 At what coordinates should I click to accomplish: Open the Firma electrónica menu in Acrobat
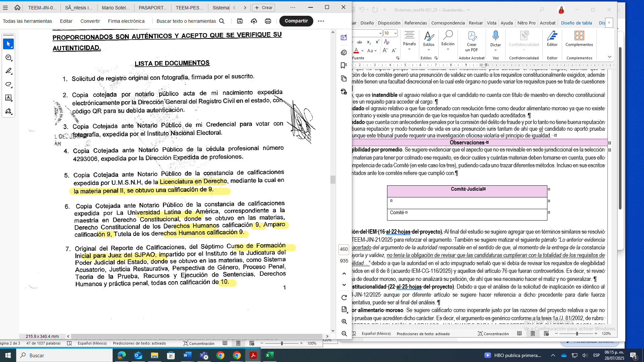(126, 21)
